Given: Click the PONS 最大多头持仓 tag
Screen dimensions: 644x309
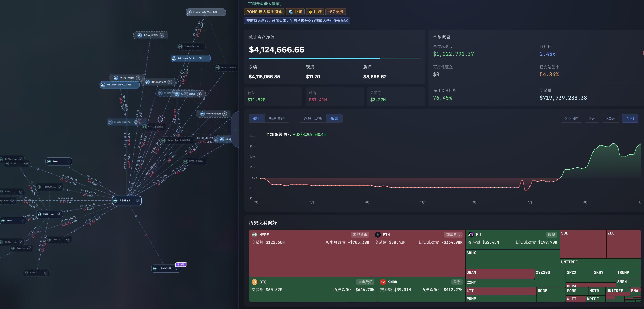Looking at the screenshot, I should click(x=264, y=12).
